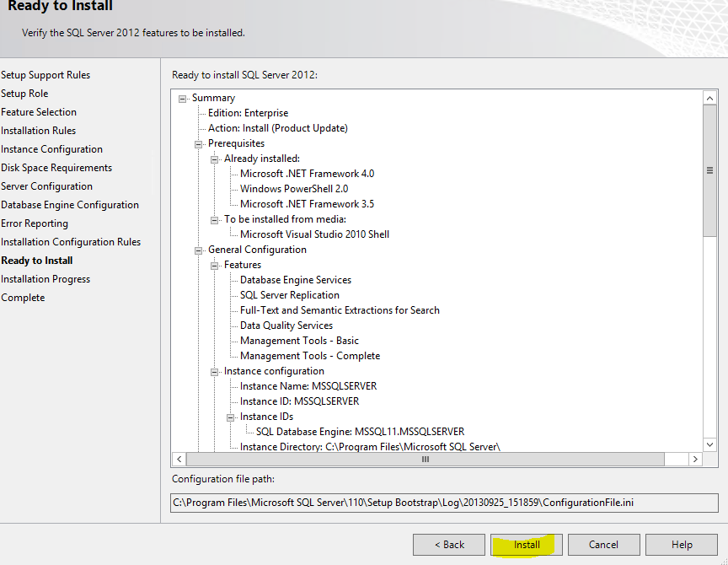The width and height of the screenshot is (728, 565).
Task: Select Installation Rules step
Action: 38,131
